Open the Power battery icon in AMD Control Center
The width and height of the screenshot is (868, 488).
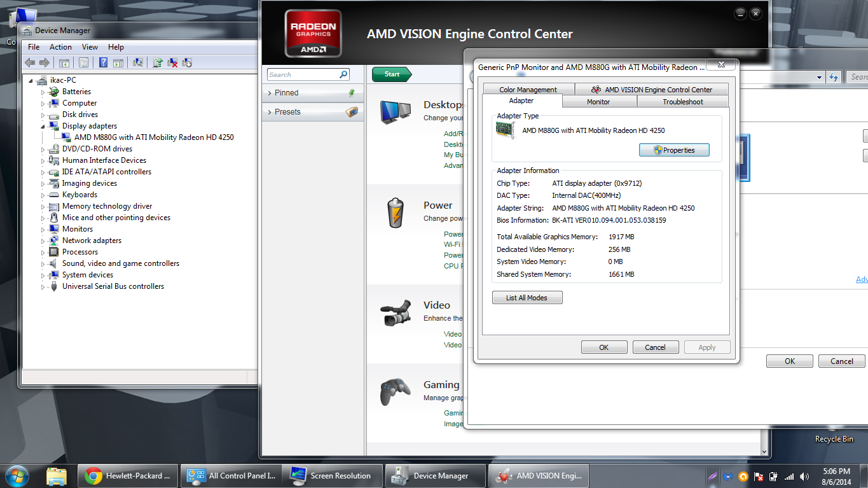click(x=396, y=213)
